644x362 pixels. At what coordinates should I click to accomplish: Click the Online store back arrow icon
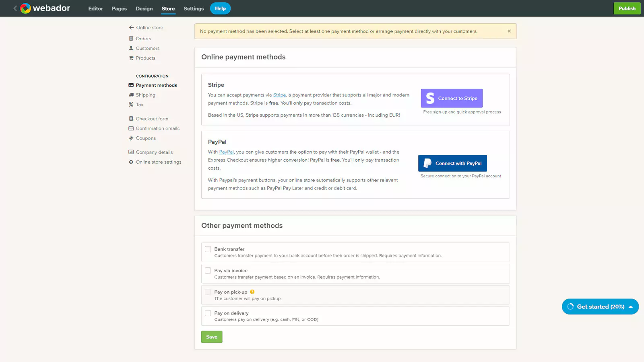[x=131, y=27]
